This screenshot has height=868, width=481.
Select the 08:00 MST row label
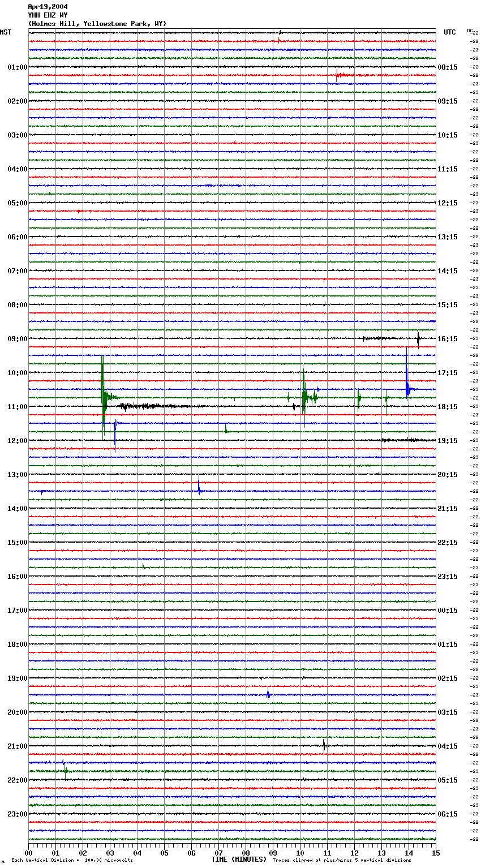pos(17,305)
